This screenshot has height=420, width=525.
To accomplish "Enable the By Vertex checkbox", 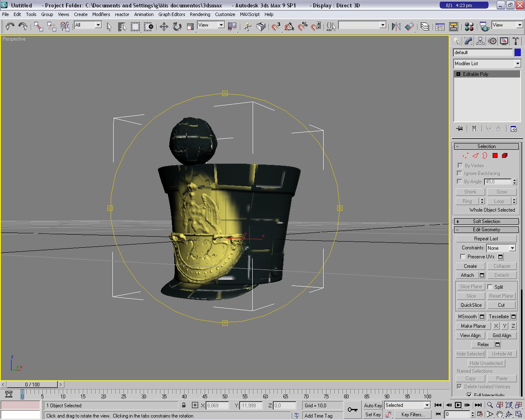I will [x=460, y=165].
